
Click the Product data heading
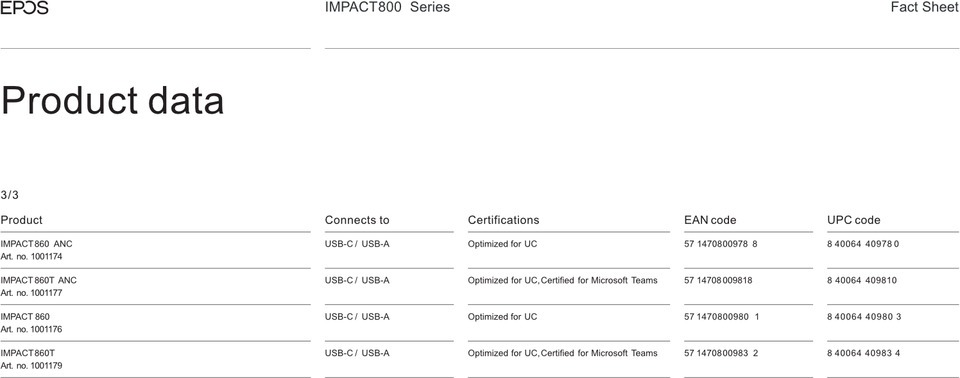112,100
